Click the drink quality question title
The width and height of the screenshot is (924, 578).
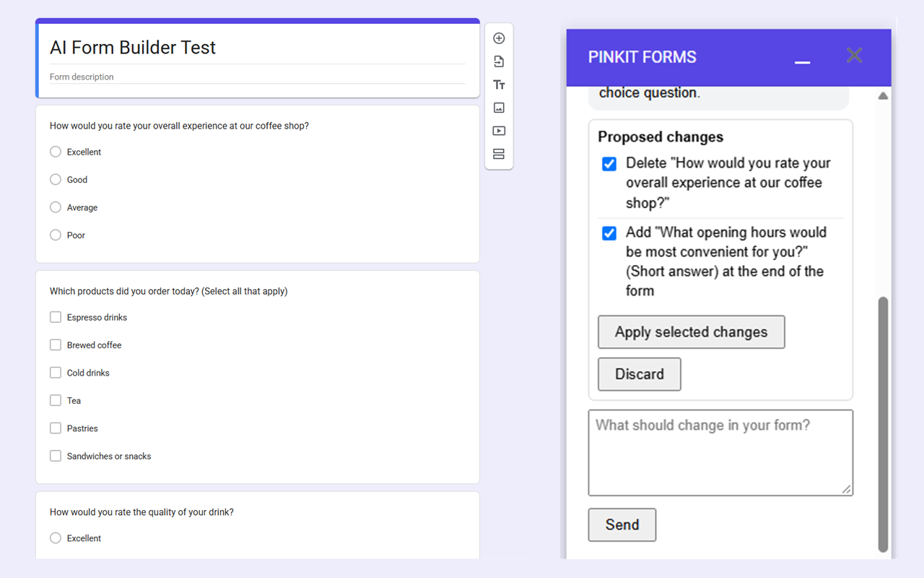pyautogui.click(x=141, y=512)
